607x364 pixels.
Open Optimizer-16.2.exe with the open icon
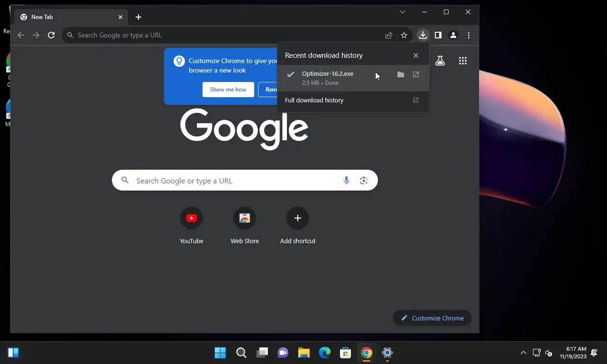[x=416, y=74]
